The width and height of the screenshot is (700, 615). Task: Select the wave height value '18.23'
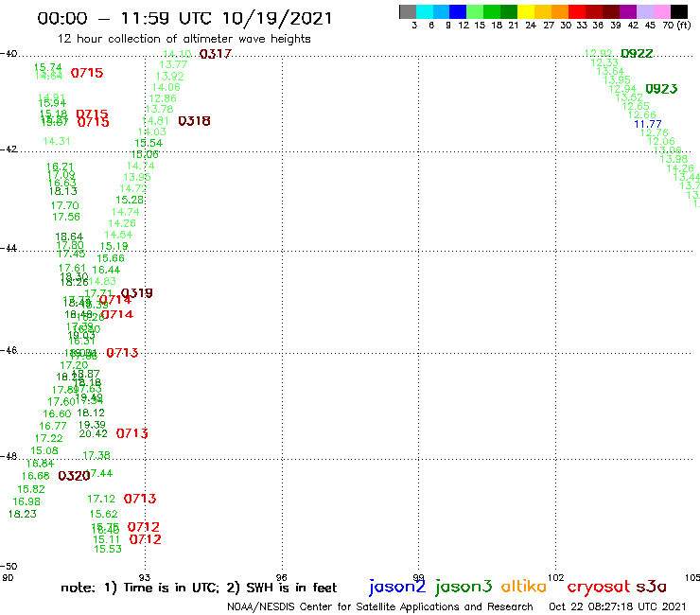(x=23, y=514)
